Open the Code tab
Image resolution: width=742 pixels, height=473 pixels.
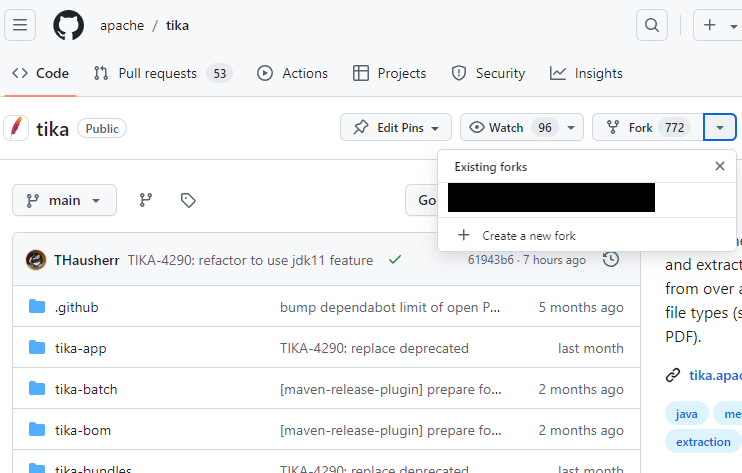pos(40,73)
